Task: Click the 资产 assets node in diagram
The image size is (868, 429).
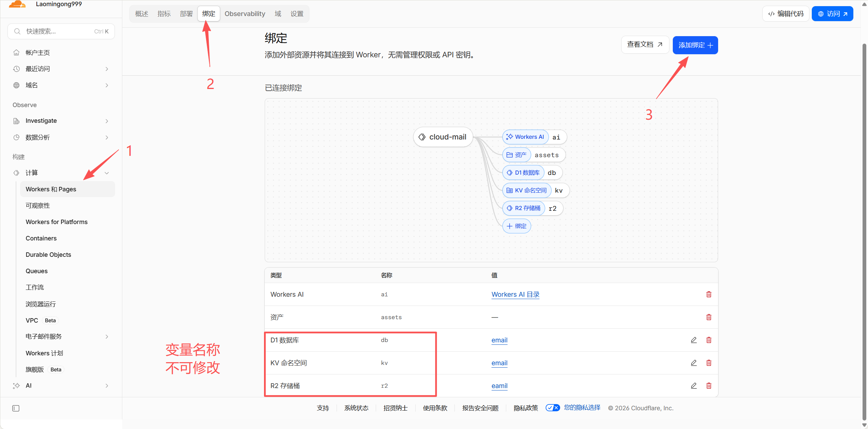Action: pyautogui.click(x=534, y=155)
